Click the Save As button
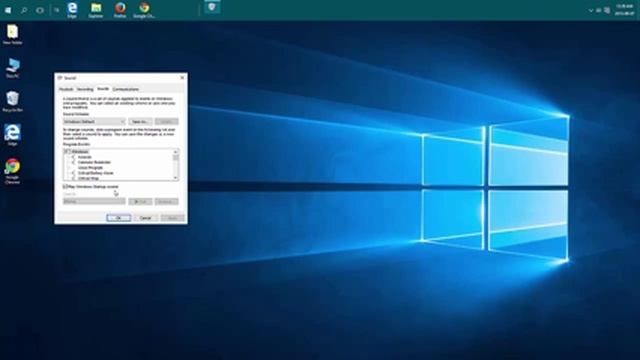This screenshot has height=360, width=640. click(x=140, y=122)
